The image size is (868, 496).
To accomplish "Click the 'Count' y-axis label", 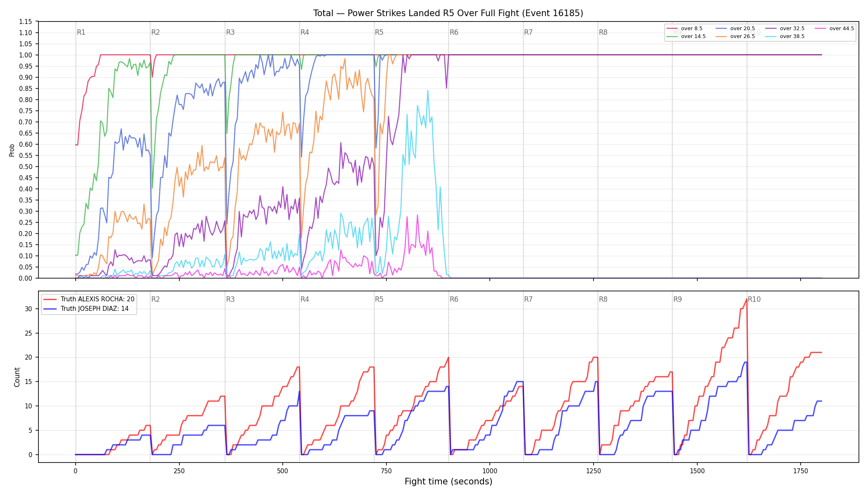I will [x=17, y=377].
